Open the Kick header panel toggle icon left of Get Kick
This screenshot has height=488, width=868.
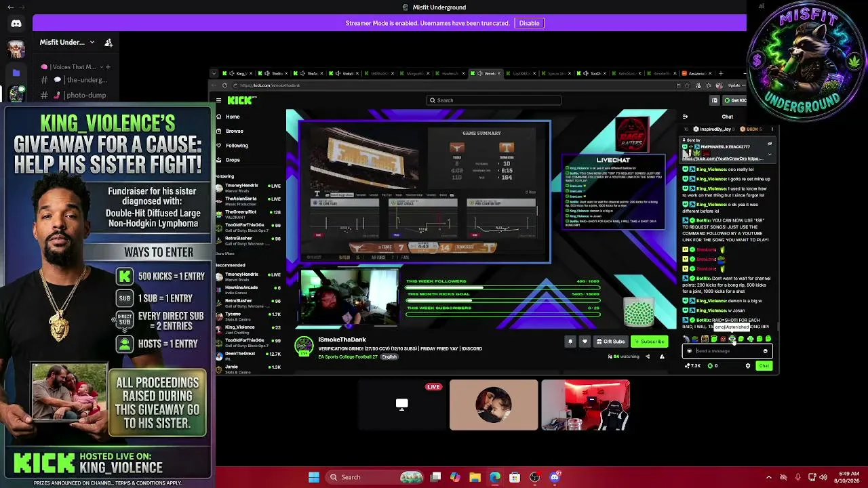coord(714,100)
